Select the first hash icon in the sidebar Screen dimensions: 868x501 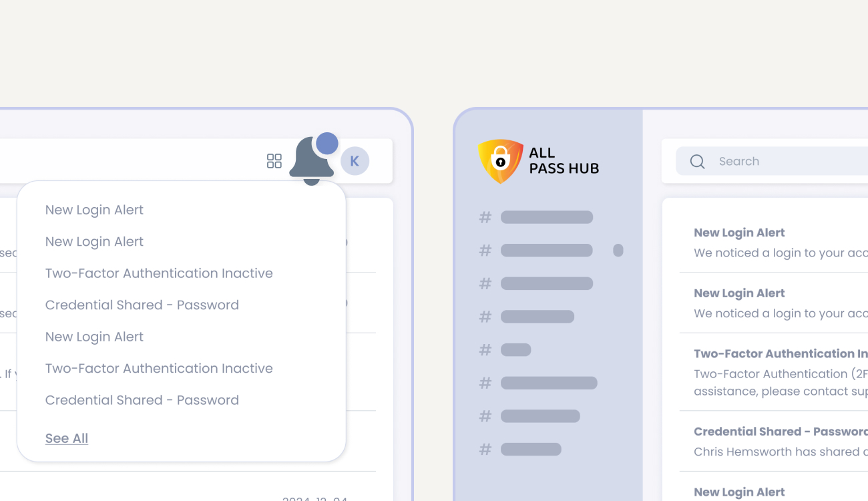(485, 217)
